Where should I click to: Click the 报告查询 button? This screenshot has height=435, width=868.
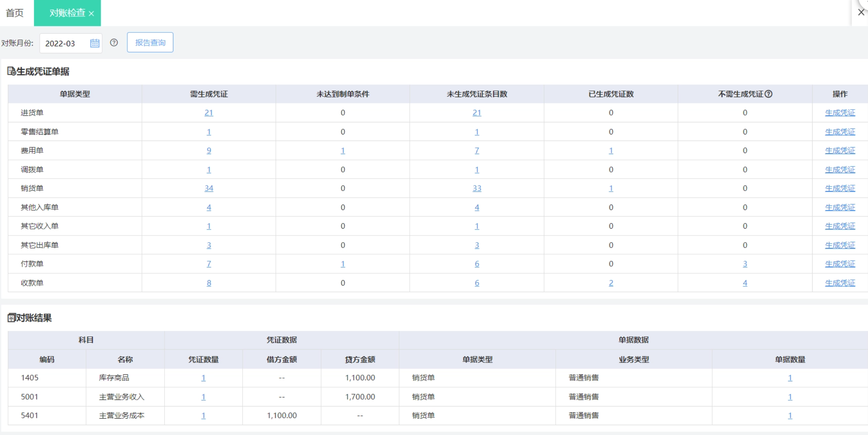click(150, 43)
